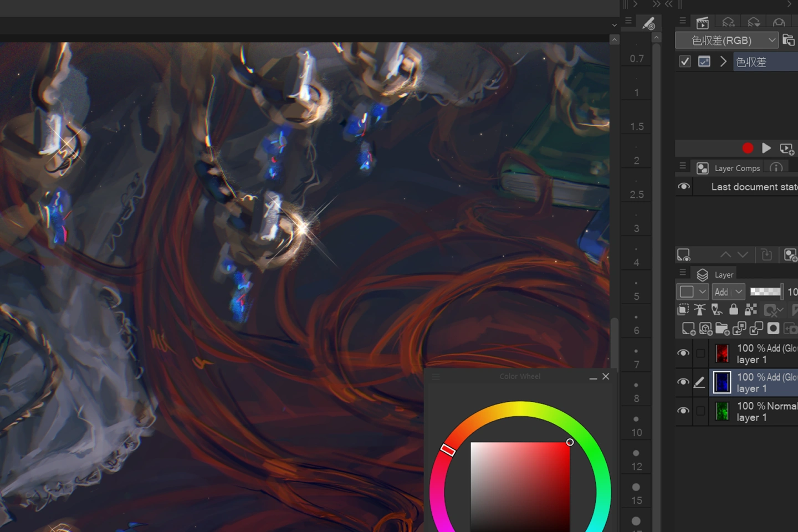Click the pen editing icon on blue layer
Screen dimensions: 798x532
700,382
